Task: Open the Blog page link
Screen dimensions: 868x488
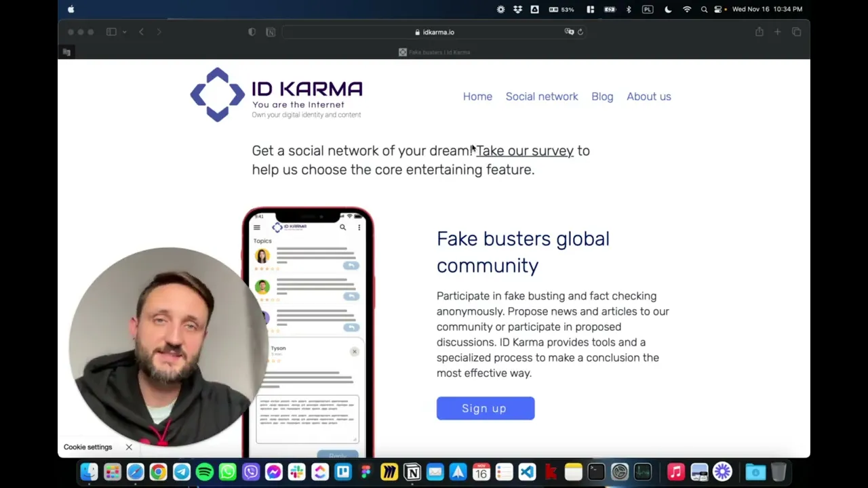Action: [602, 96]
